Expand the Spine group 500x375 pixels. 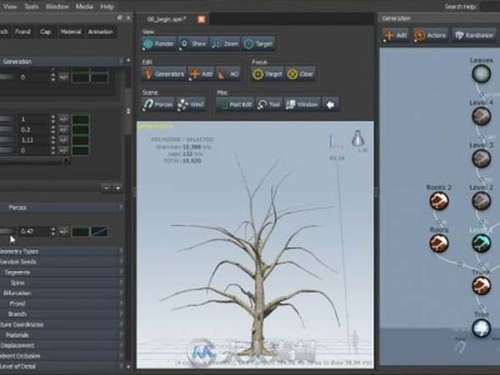[x=62, y=283]
